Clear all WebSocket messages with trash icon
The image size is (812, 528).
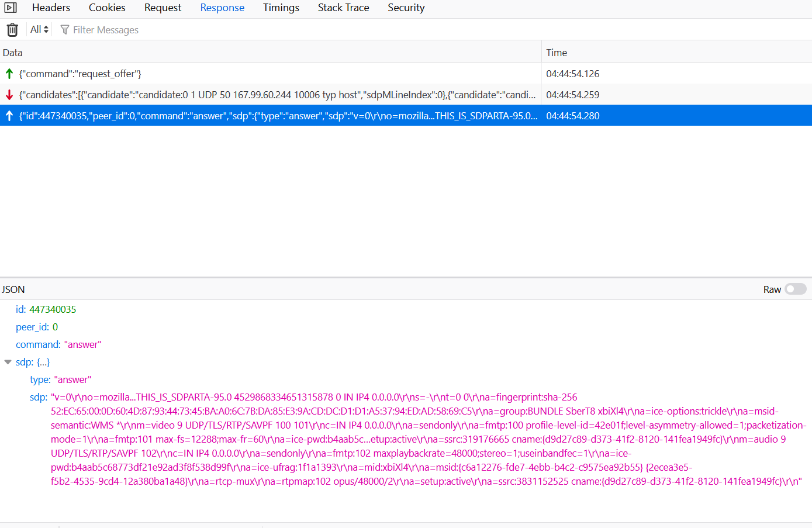pyautogui.click(x=12, y=29)
